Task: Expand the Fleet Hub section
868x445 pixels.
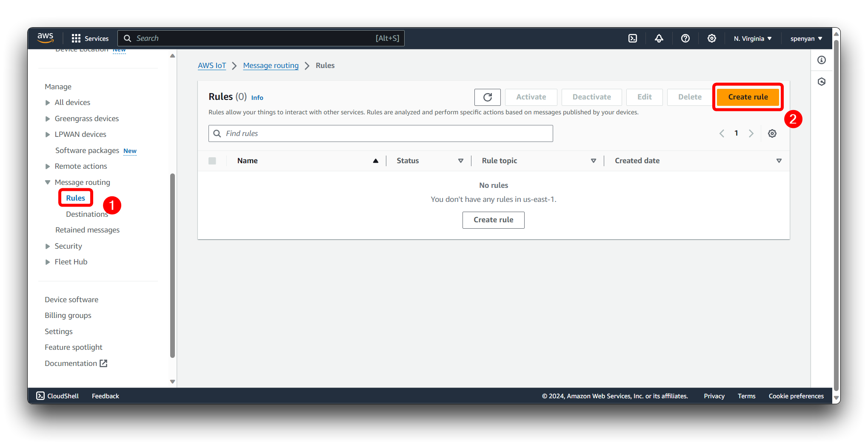Action: (x=48, y=262)
